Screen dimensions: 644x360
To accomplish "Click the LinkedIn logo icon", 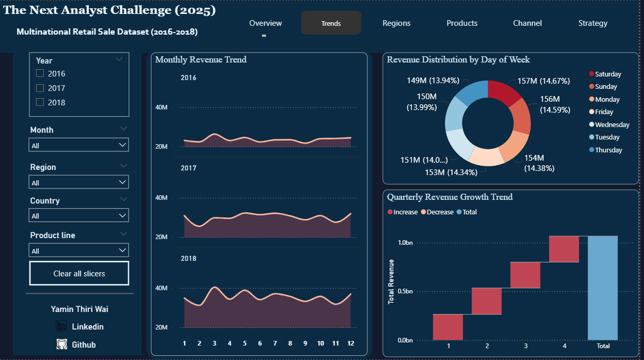I will 62,326.
